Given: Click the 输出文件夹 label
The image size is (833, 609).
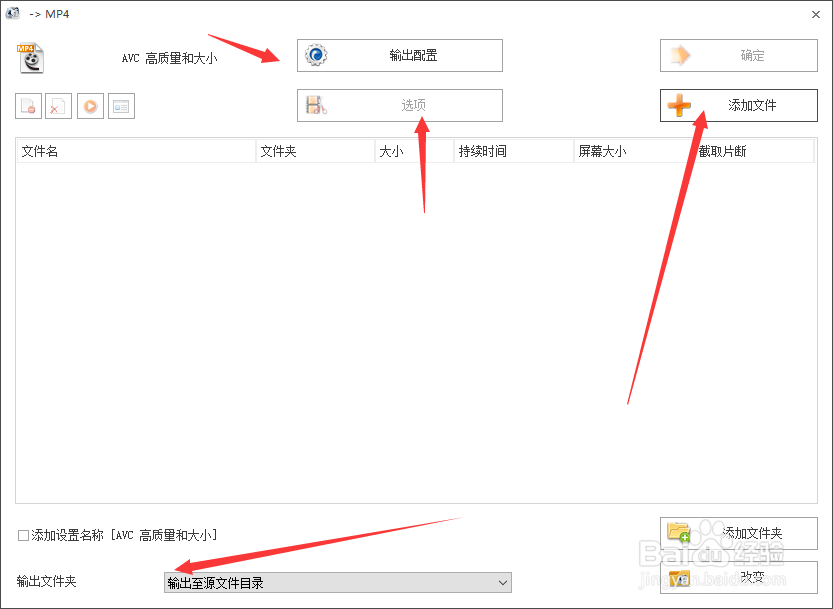Looking at the screenshot, I should click(x=47, y=581).
